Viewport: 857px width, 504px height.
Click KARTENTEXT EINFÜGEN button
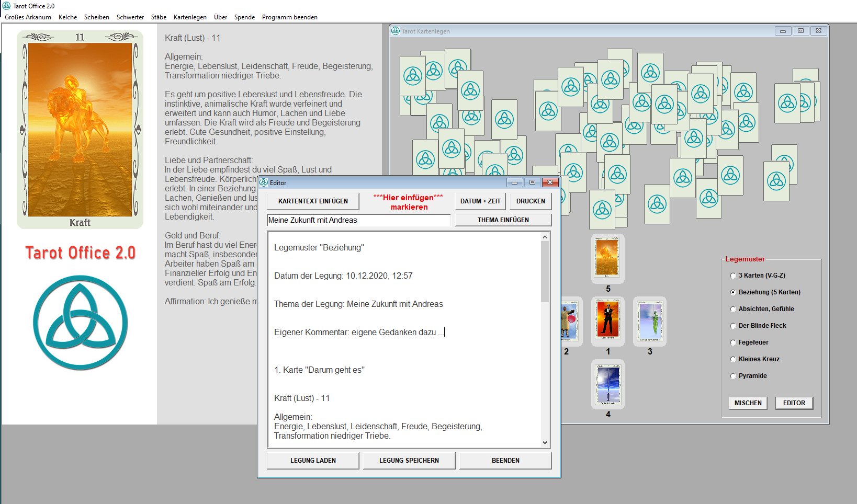313,201
